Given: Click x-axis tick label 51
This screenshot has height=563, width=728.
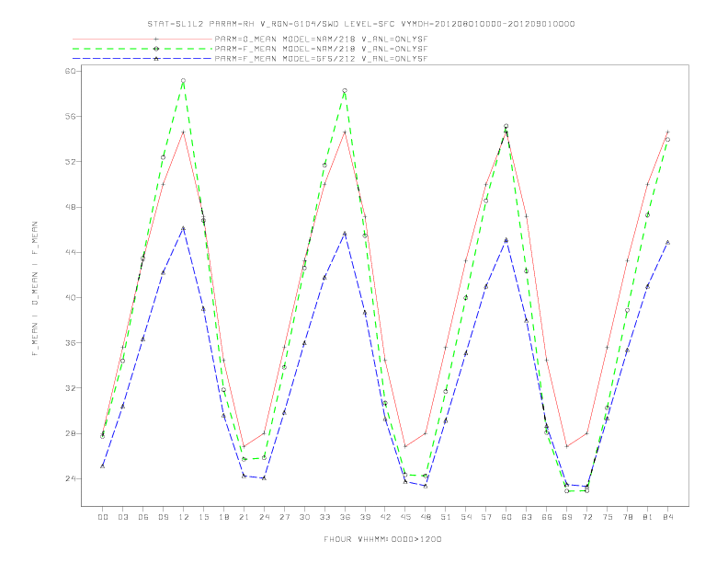Looking at the screenshot, I should coord(446,517).
